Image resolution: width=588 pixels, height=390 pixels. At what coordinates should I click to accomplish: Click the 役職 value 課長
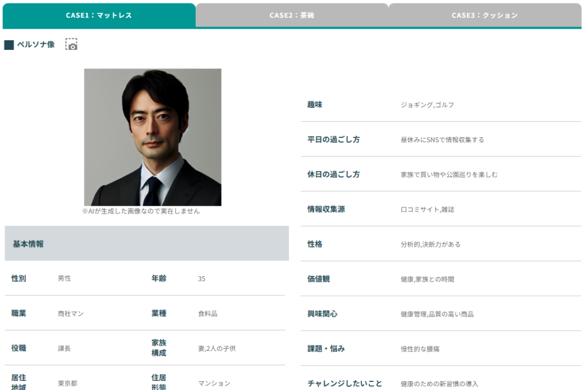coord(64,348)
